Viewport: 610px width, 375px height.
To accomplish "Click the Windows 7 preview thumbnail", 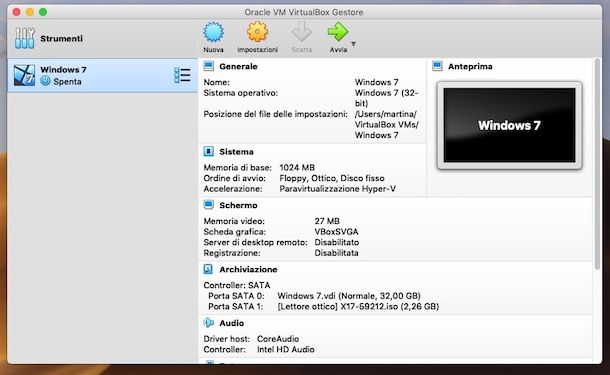I will [x=509, y=125].
